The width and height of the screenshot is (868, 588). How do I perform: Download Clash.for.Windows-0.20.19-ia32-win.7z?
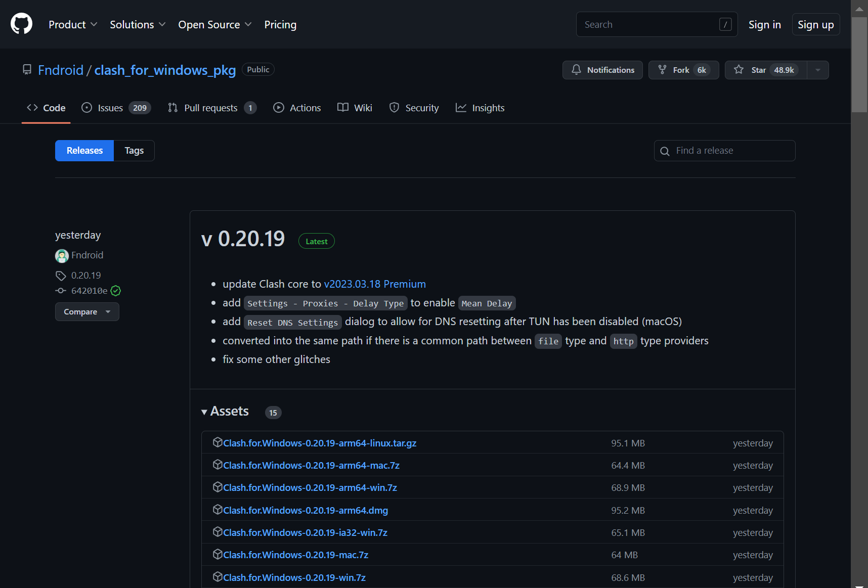click(305, 532)
